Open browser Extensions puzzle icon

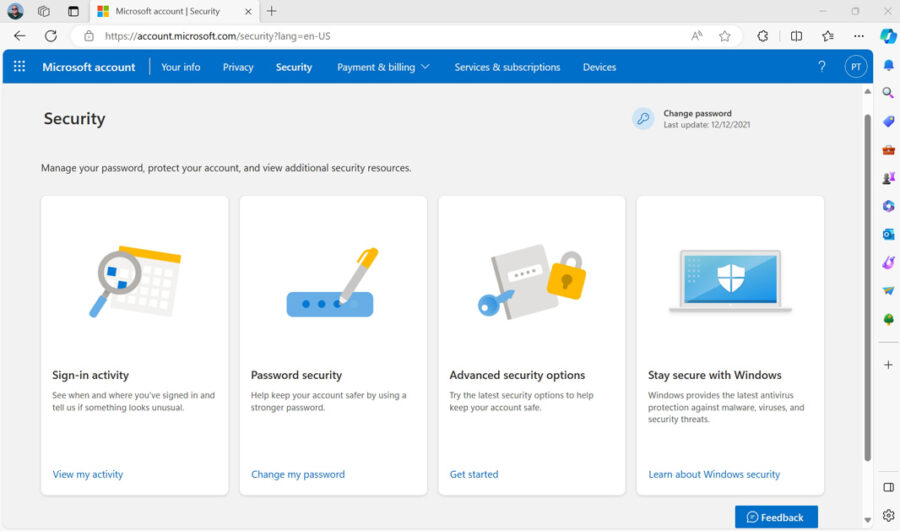(762, 36)
